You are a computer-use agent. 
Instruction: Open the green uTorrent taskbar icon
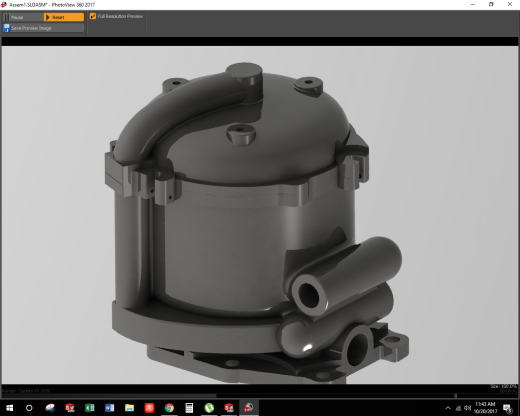(x=209, y=408)
